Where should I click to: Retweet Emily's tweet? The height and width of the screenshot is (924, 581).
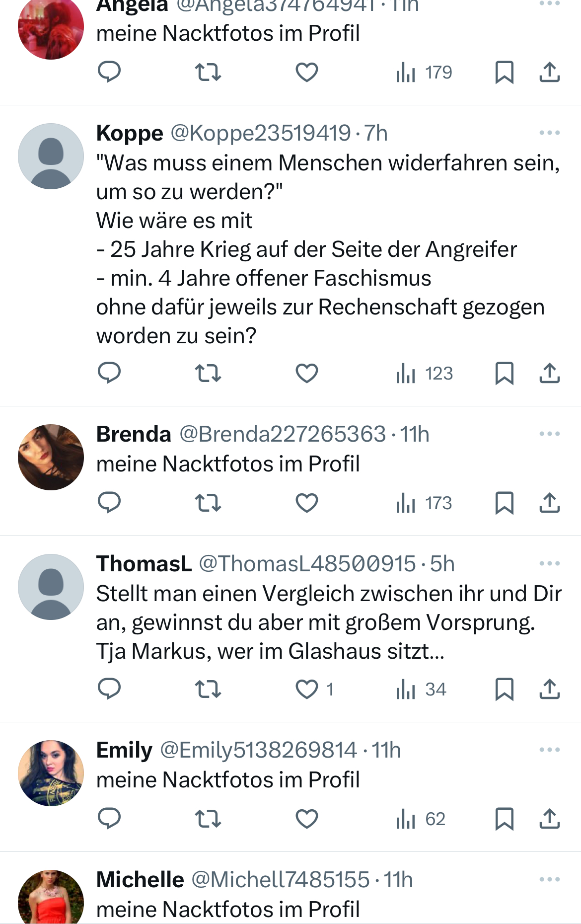tap(208, 819)
